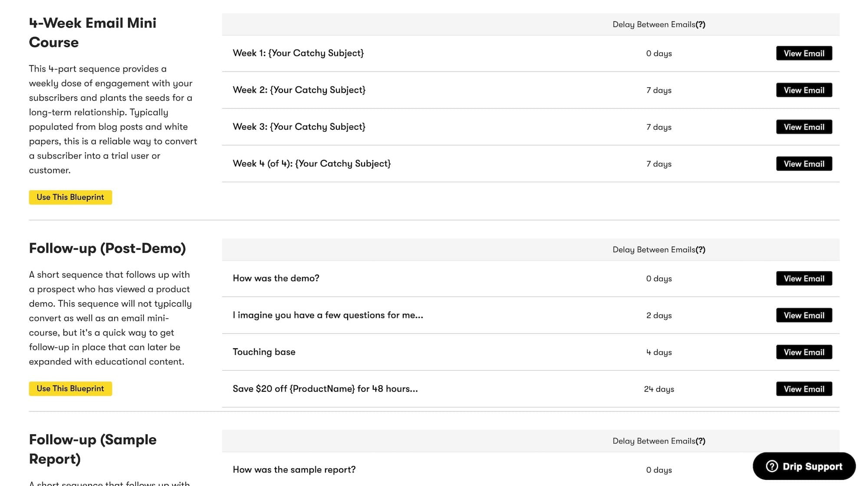Select the 'Touching base' email row
The image size is (868, 486).
263,352
